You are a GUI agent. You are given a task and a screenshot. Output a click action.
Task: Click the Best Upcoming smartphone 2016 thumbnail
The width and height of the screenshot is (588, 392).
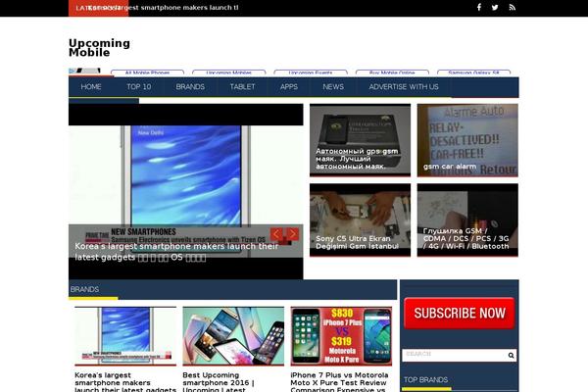point(233,336)
